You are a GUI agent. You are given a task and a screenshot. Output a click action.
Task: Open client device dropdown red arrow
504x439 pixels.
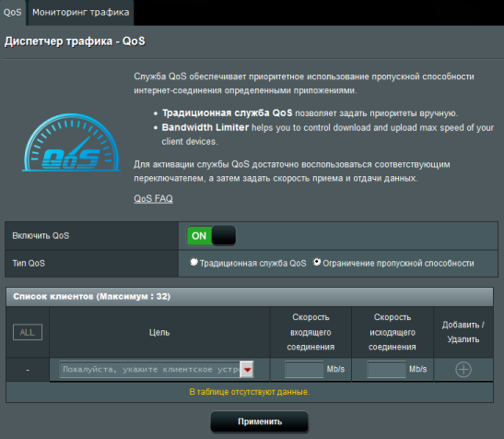coord(247,370)
